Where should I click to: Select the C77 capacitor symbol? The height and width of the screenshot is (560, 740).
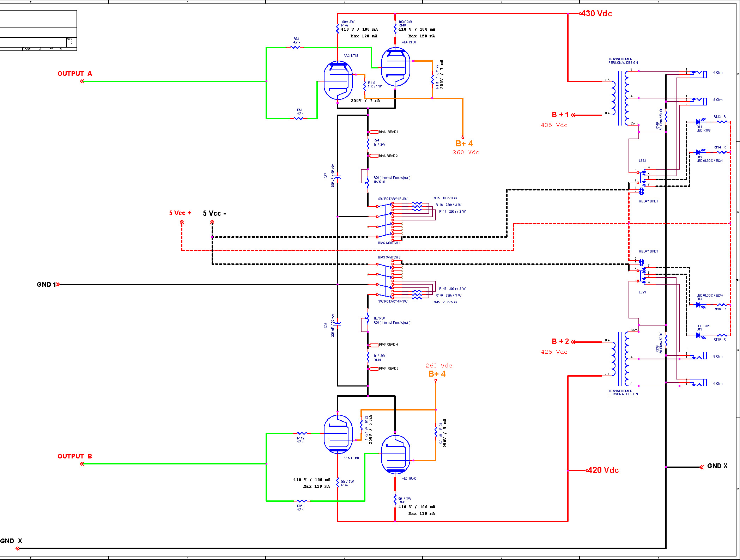coord(338,177)
